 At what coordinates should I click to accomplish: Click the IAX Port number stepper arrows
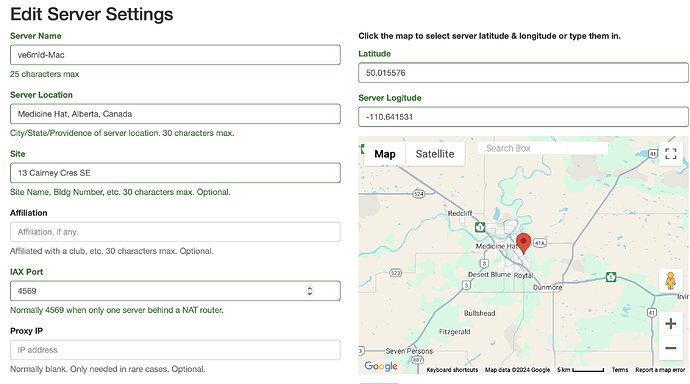point(310,291)
